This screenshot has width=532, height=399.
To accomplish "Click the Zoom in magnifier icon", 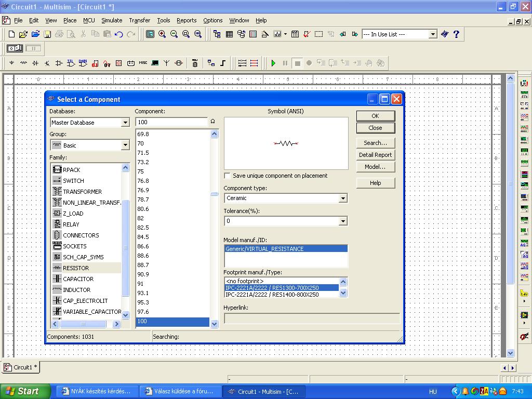I will coord(162,34).
